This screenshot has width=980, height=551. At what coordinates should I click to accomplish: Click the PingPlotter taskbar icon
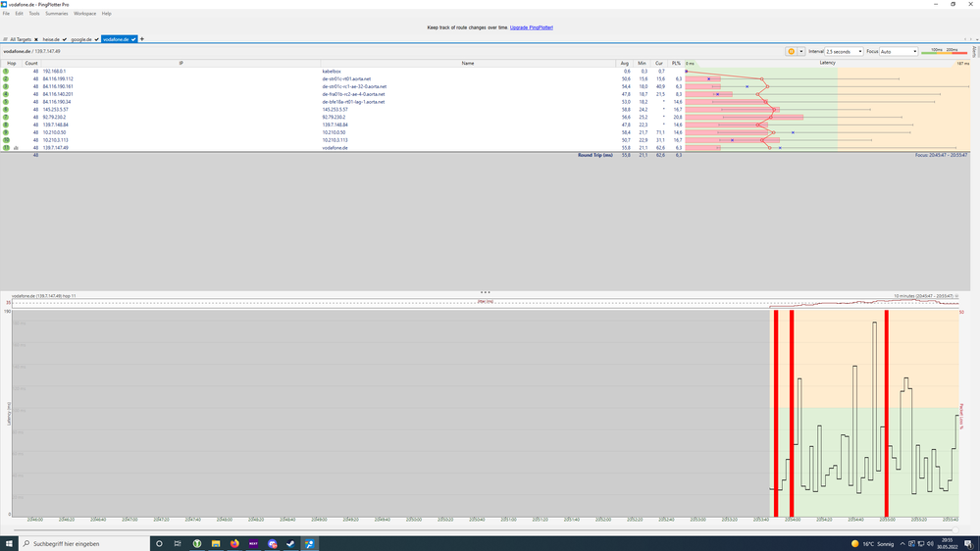(x=309, y=543)
